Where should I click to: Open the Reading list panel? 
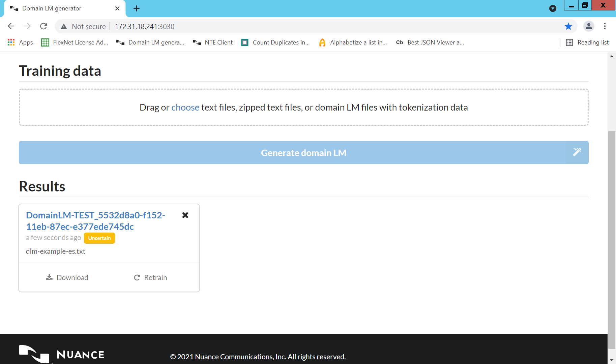[587, 42]
